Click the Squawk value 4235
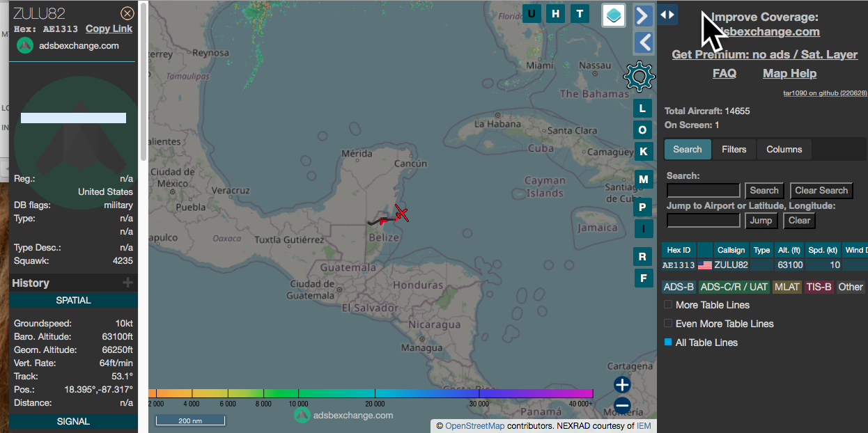The image size is (868, 433). tap(121, 261)
